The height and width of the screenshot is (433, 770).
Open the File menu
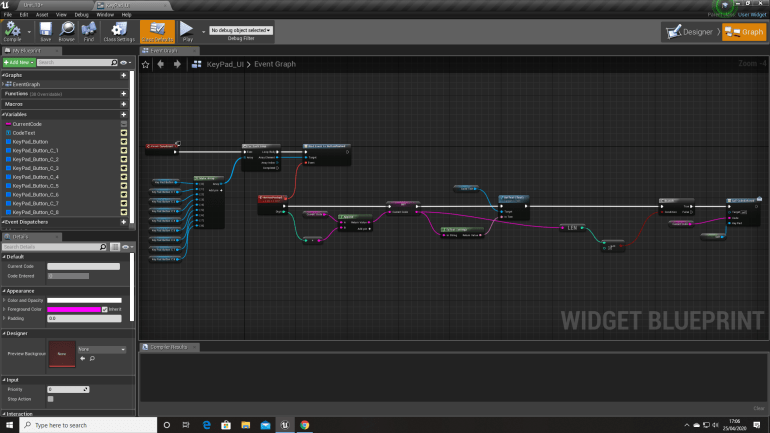tap(8, 15)
